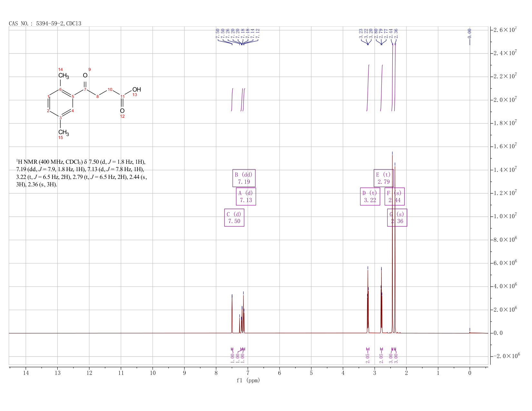Select the G (s) 2.36 multiplet box
This screenshot has width=532, height=411.
[397, 218]
